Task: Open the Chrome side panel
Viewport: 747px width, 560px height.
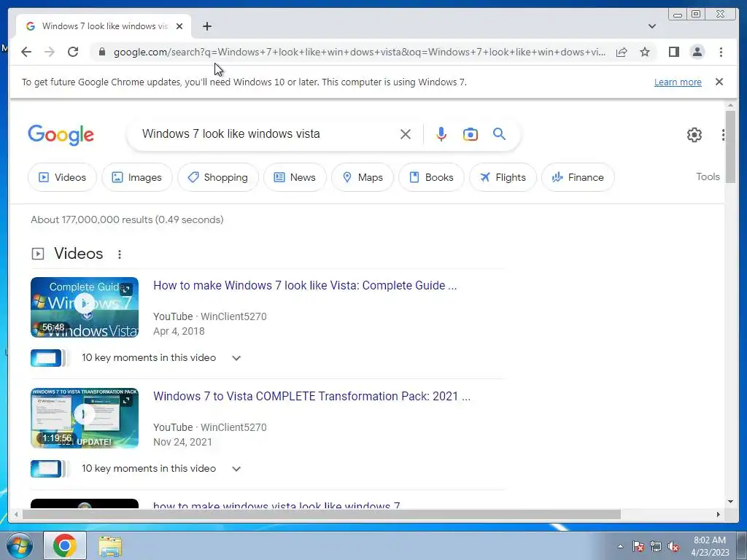Action: click(673, 52)
